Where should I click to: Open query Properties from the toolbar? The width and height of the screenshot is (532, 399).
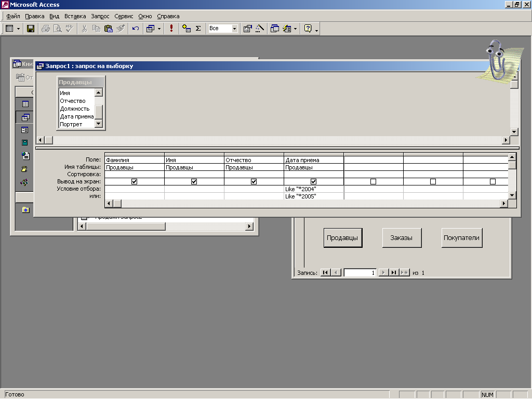tap(248, 29)
